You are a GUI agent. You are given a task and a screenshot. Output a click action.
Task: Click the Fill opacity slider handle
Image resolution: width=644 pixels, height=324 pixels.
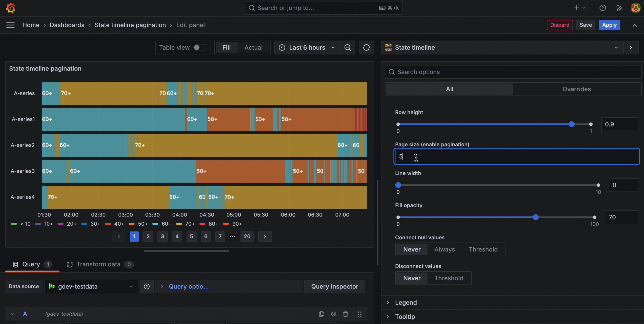(535, 217)
